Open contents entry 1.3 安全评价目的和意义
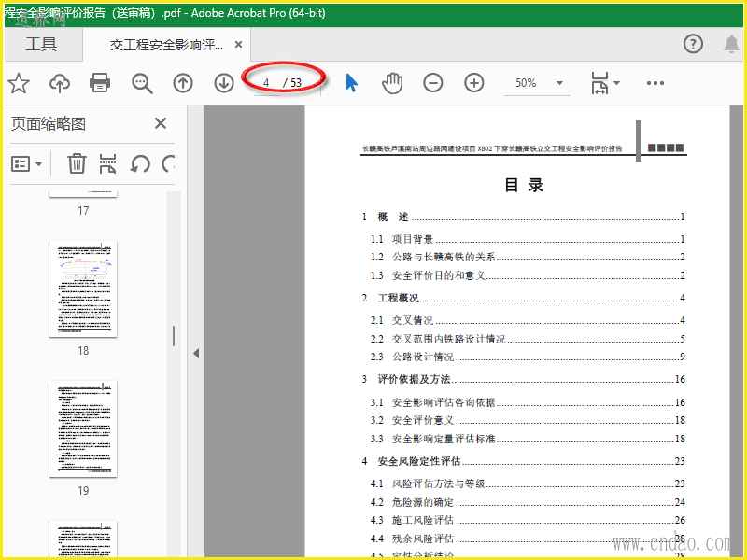This screenshot has height=560, width=747. pyautogui.click(x=528, y=275)
